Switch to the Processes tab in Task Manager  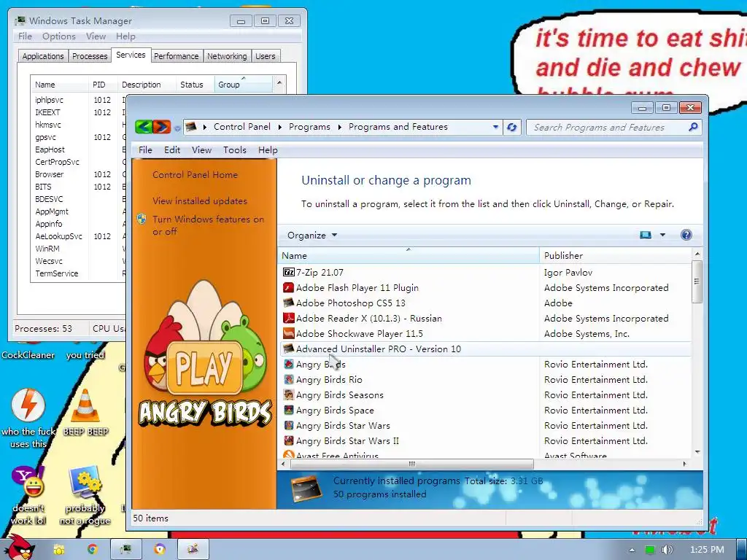[x=90, y=56]
